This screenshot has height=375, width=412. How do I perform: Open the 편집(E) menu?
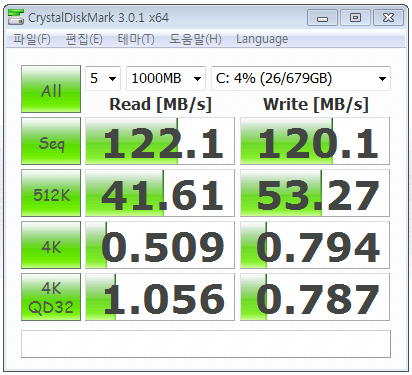[84, 39]
